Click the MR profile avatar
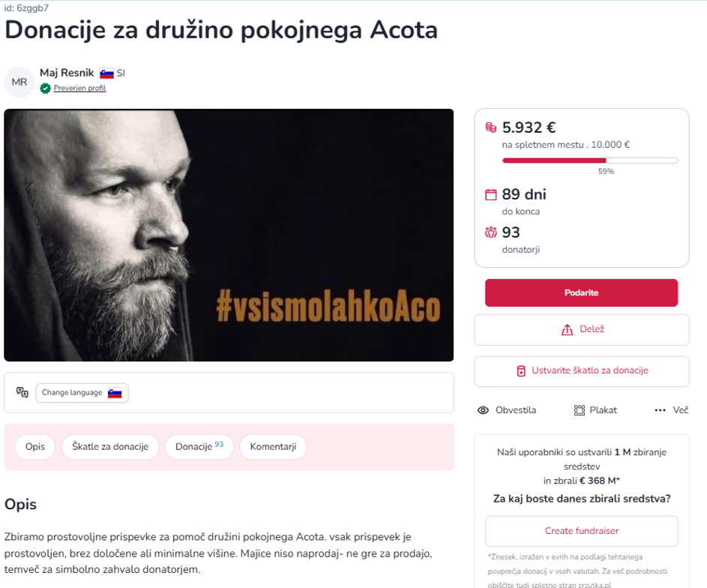The height and width of the screenshot is (588, 707). click(x=19, y=82)
